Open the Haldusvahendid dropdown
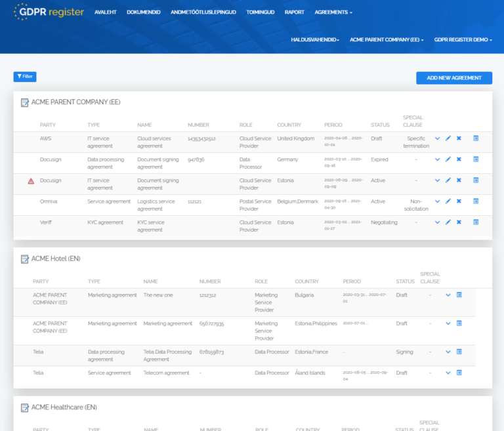 point(315,40)
